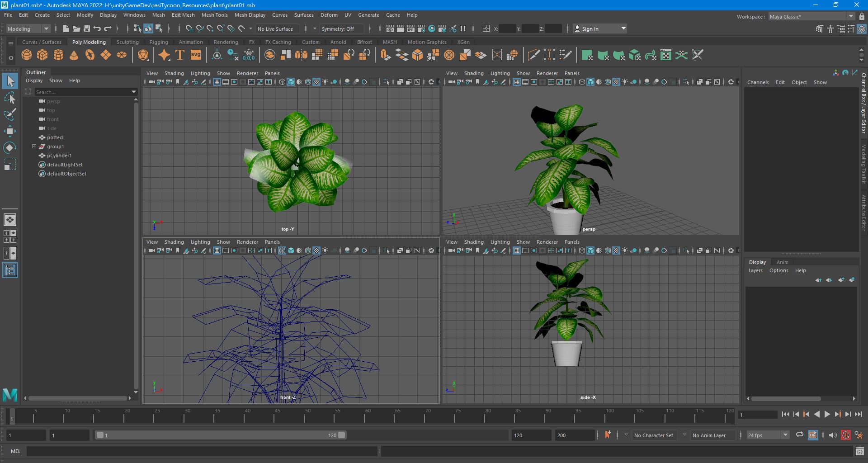Toggle the Outliner panel button in toolbox

point(10,270)
